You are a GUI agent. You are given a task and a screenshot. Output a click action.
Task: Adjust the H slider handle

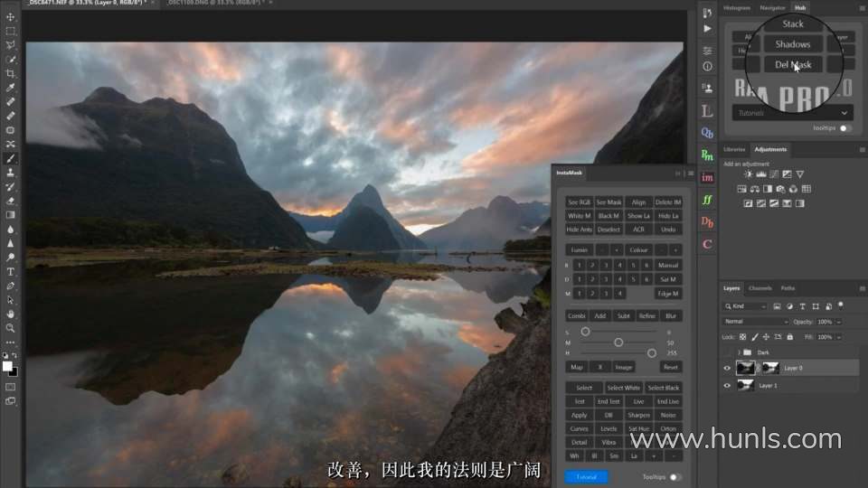(652, 352)
